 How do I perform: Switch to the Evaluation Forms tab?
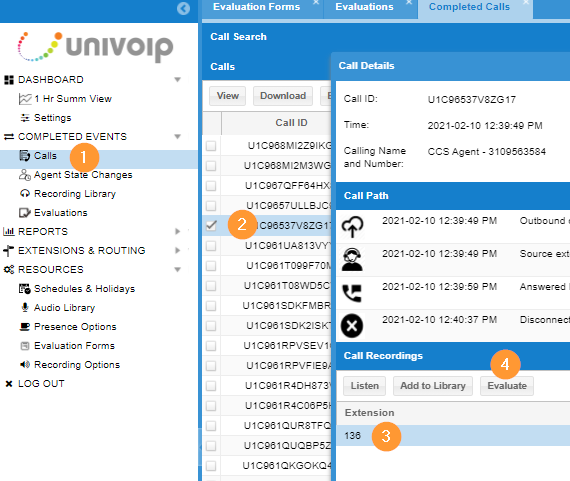tap(257, 7)
